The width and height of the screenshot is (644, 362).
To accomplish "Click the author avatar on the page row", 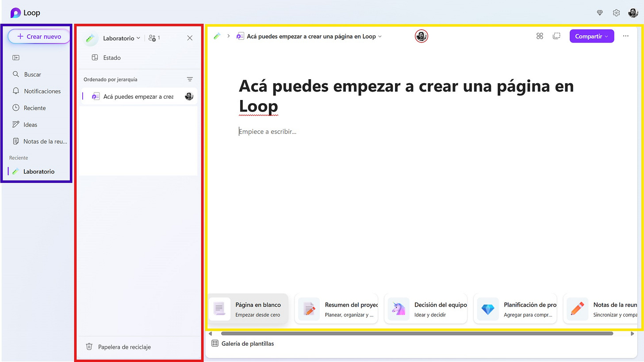I will pyautogui.click(x=189, y=96).
